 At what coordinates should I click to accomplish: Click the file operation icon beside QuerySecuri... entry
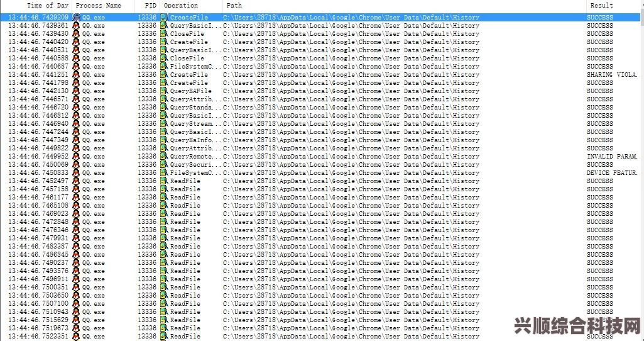(164, 165)
